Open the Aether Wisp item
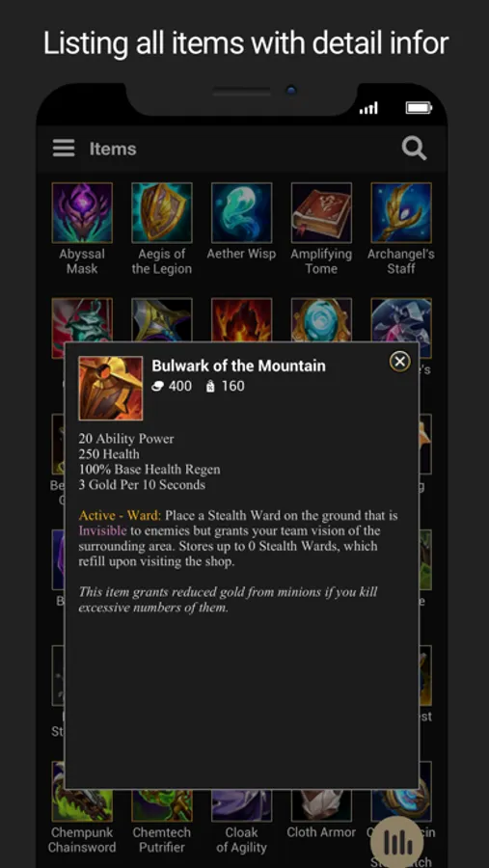Image resolution: width=489 pixels, height=868 pixels. pyautogui.click(x=241, y=212)
